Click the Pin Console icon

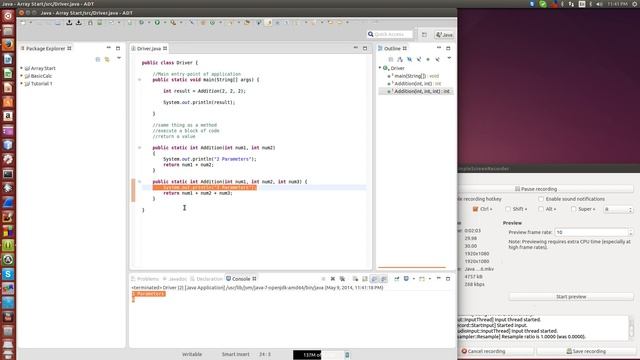tap(397, 279)
